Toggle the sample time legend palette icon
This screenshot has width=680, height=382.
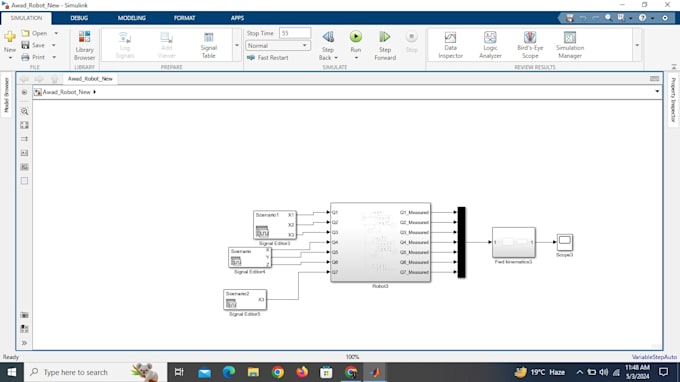pyautogui.click(x=24, y=139)
